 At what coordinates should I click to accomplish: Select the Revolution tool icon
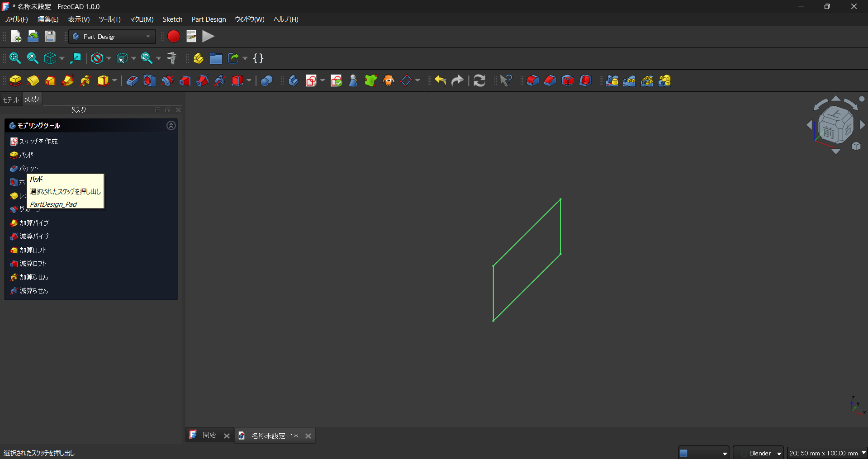pos(33,80)
